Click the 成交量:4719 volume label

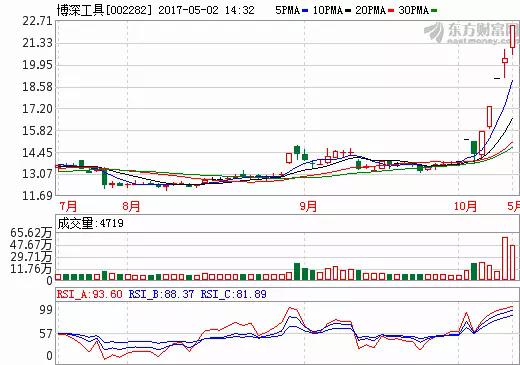click(90, 223)
